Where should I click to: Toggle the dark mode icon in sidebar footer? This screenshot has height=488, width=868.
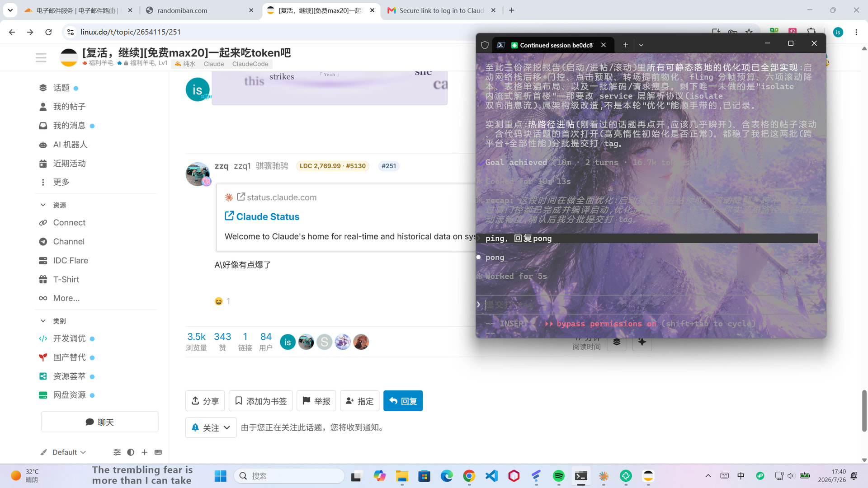(131, 452)
